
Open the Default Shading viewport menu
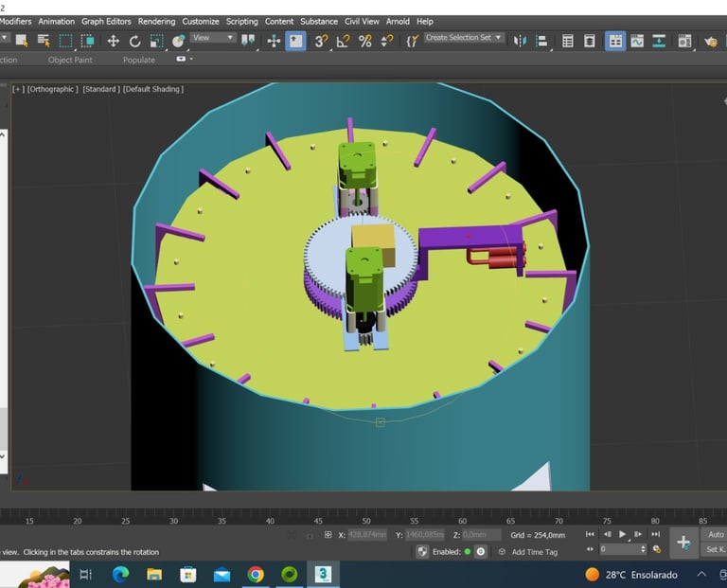[154, 89]
